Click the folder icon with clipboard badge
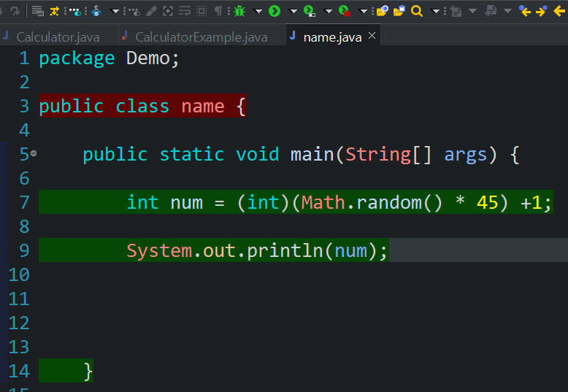The height and width of the screenshot is (392, 568). pyautogui.click(x=399, y=11)
